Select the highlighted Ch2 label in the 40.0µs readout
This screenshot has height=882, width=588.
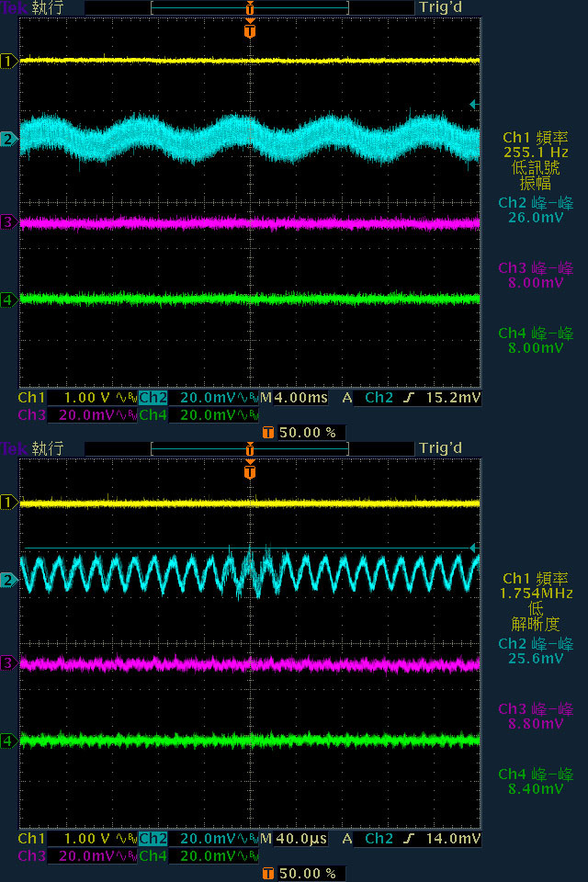point(153,839)
